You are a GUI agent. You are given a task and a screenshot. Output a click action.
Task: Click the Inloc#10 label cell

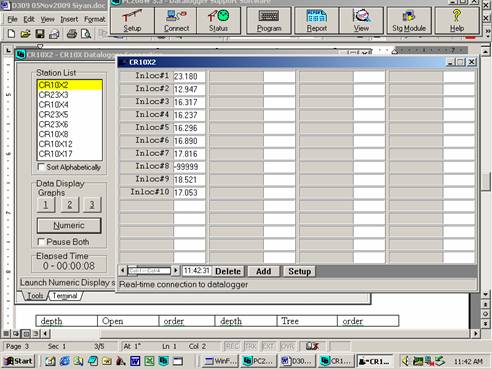point(146,192)
